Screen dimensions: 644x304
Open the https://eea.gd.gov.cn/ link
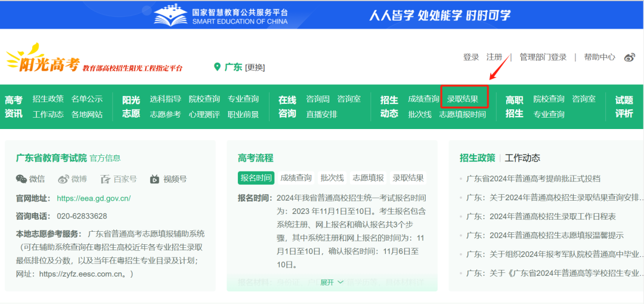[x=94, y=198]
